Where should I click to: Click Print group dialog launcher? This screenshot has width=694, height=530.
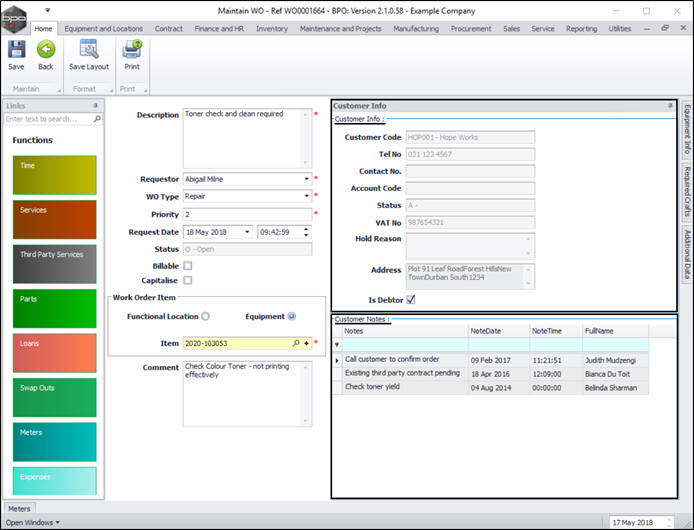145,90
